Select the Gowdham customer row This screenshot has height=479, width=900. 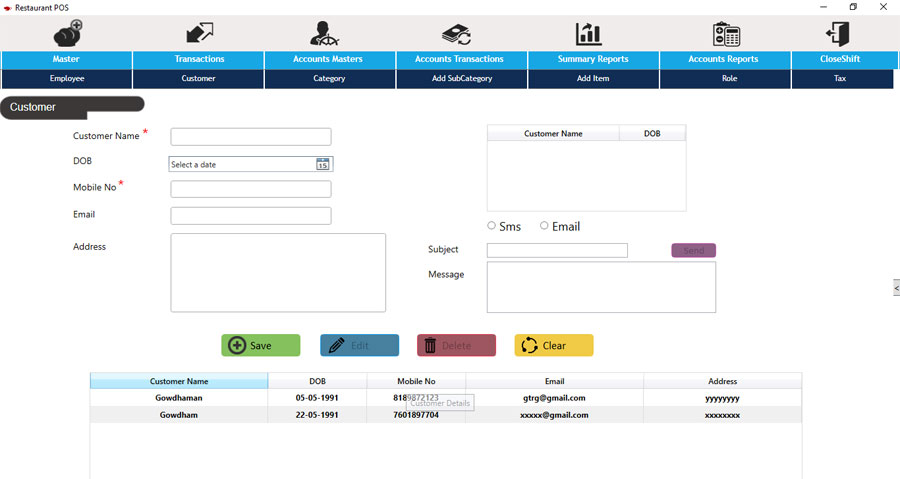point(179,415)
